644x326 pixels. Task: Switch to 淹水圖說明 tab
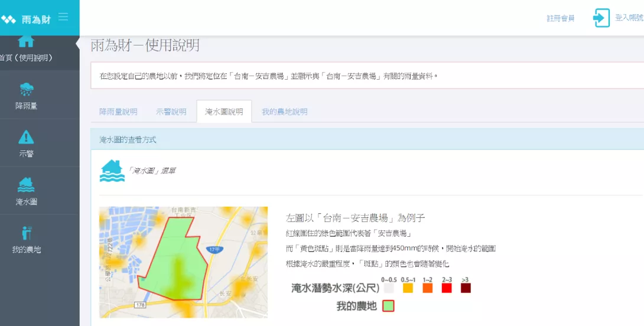(225, 112)
